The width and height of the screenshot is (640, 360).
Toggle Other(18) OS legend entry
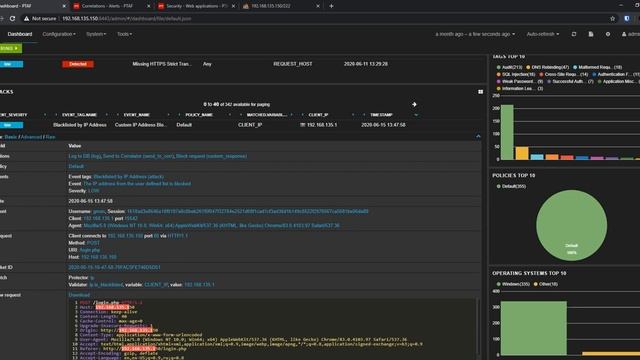545,284
